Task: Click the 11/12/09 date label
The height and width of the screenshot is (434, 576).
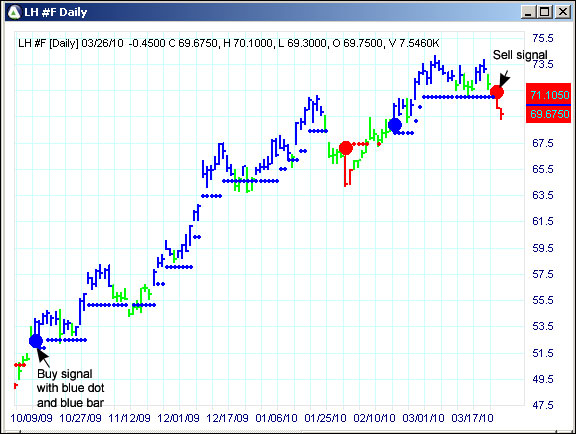Action: point(129,418)
